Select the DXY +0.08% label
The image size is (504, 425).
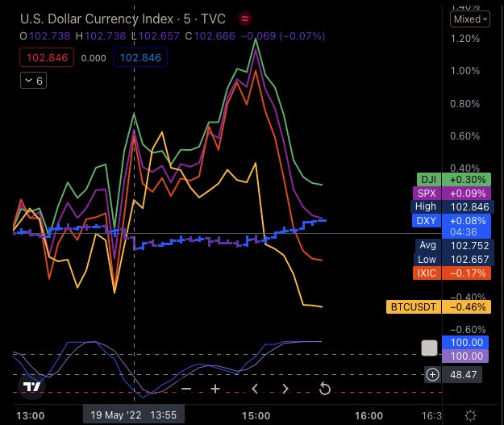pos(452,220)
